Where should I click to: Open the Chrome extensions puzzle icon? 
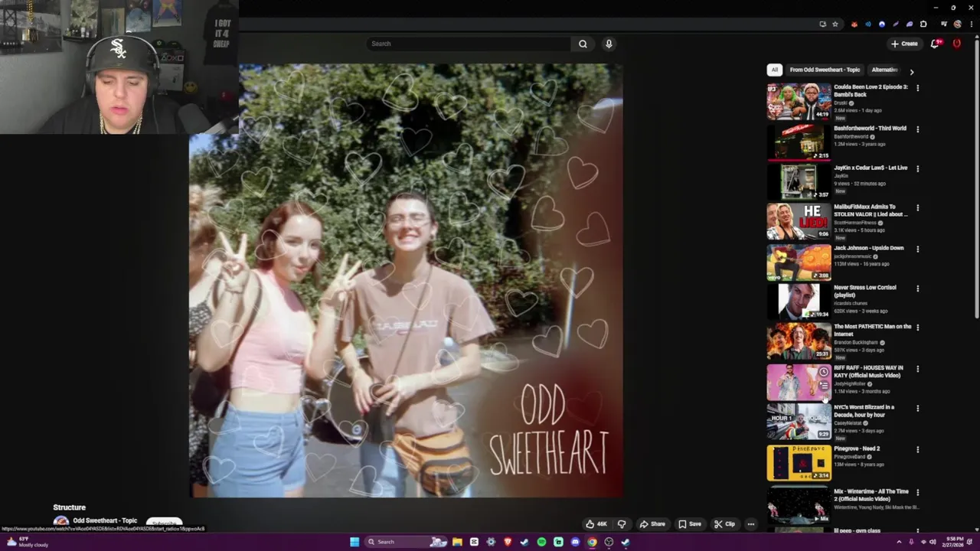923,24
